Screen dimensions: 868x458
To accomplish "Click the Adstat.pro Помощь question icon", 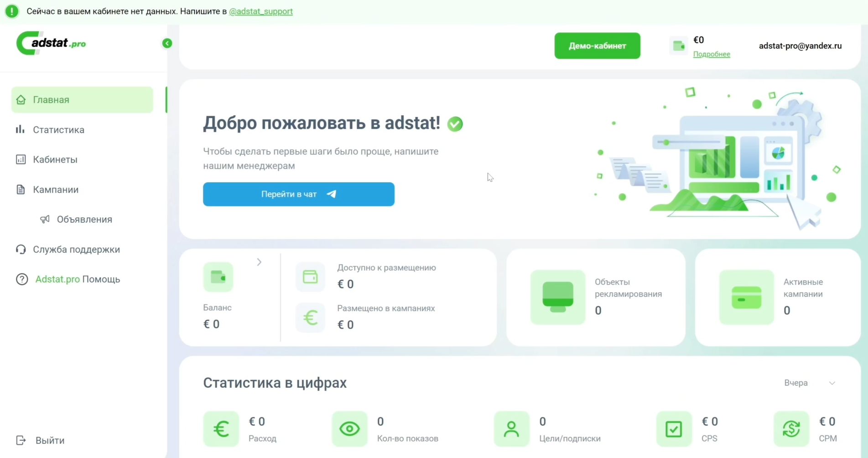I will click(21, 279).
